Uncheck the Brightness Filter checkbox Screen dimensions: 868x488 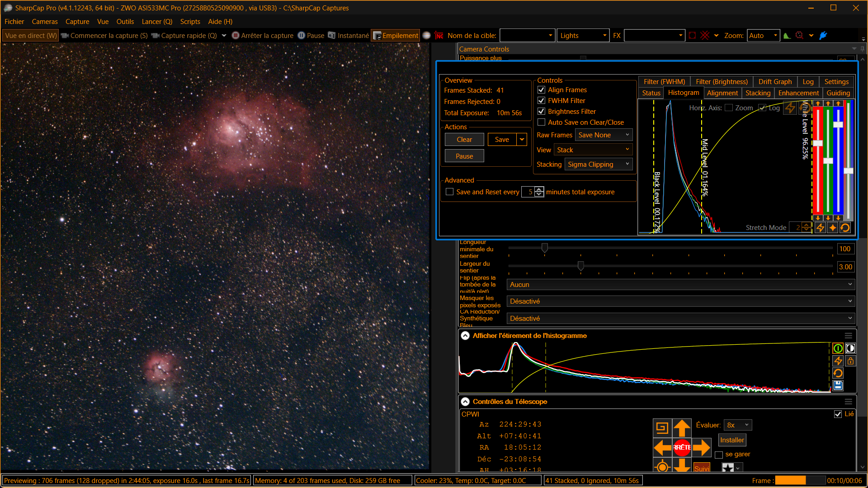(x=541, y=112)
